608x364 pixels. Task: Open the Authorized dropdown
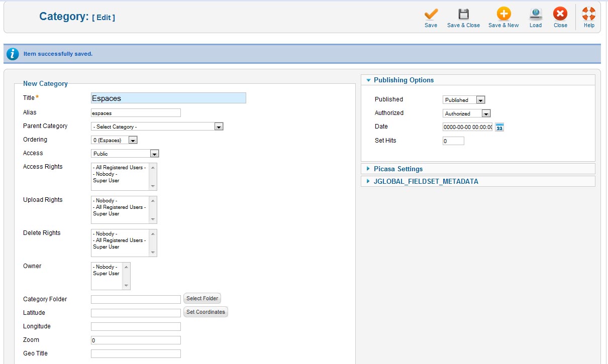(x=466, y=113)
